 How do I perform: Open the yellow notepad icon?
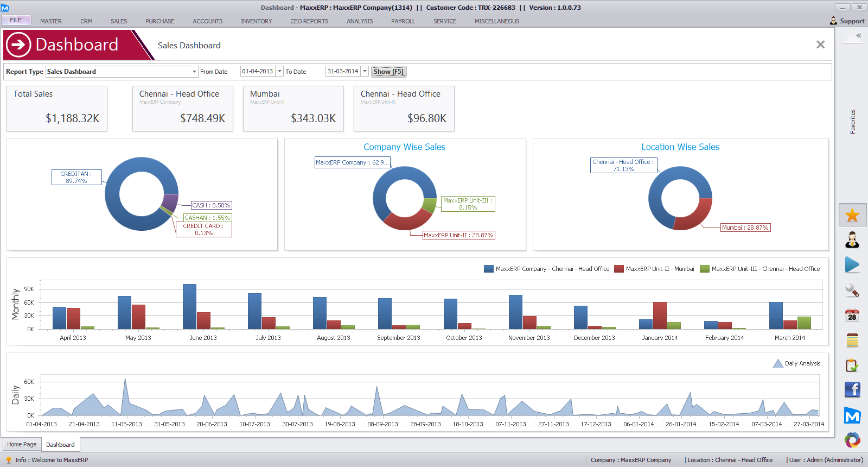click(x=852, y=340)
